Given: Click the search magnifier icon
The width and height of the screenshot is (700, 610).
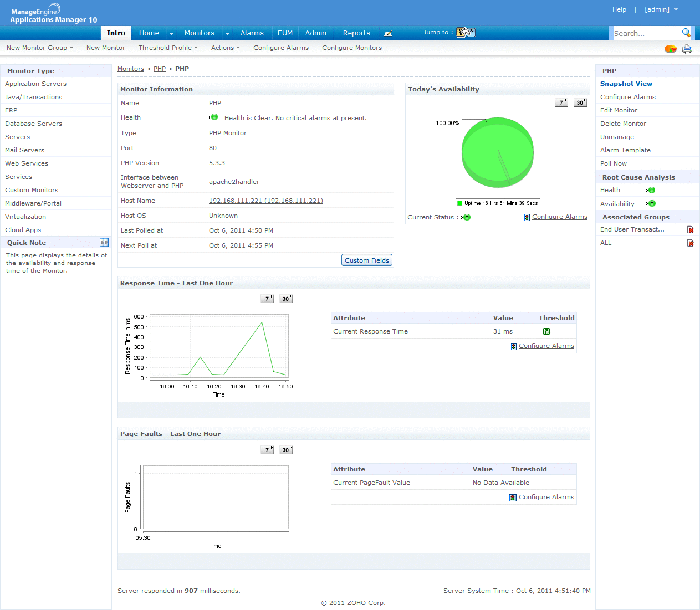Looking at the screenshot, I should 686,33.
